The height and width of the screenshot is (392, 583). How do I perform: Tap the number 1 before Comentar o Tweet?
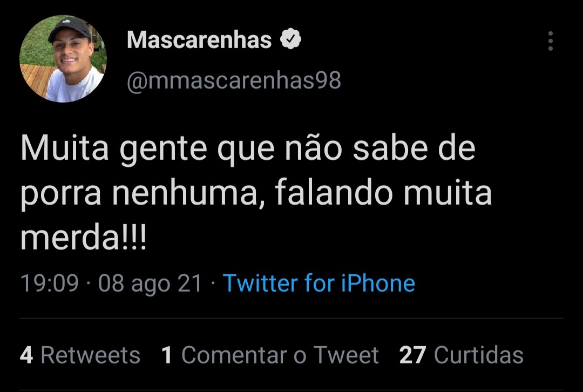click(x=167, y=355)
